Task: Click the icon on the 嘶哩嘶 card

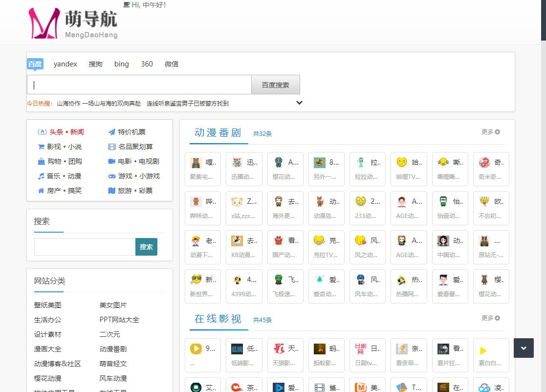Action: [x=443, y=162]
